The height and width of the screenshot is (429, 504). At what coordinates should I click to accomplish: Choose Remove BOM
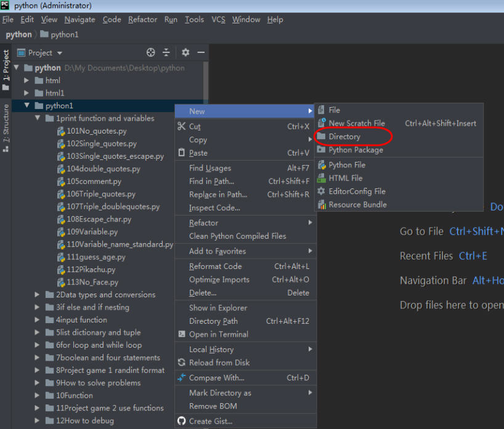coord(245,406)
